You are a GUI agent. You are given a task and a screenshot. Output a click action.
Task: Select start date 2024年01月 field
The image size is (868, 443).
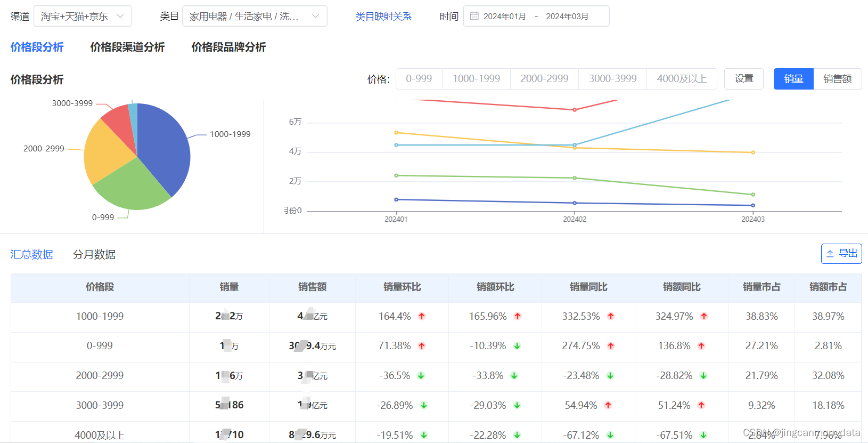(504, 16)
